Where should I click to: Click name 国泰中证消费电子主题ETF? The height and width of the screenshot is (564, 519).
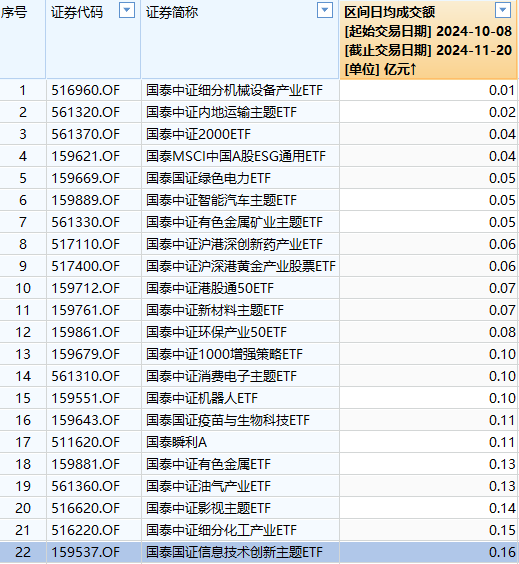point(222,376)
